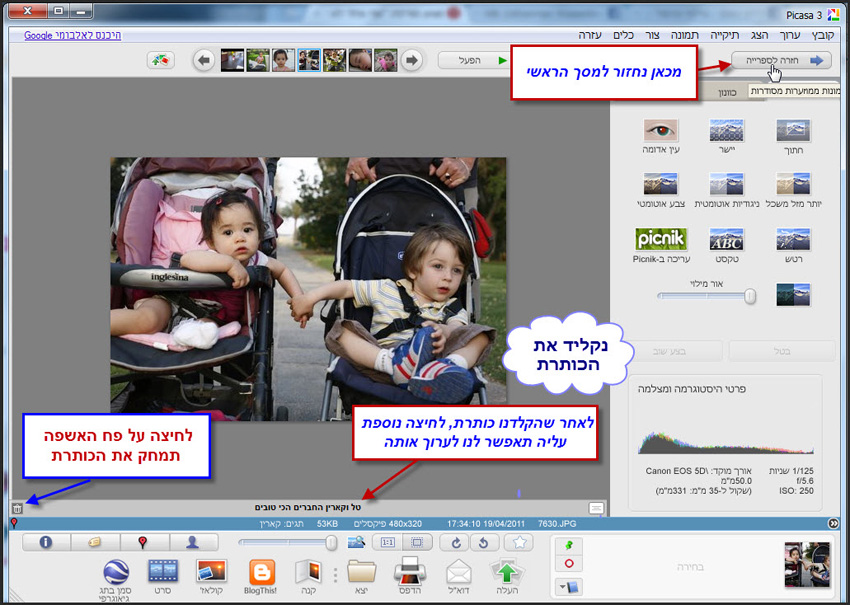Image resolution: width=850 pixels, height=605 pixels.
Task: Expand the panel with the double-chevron button
Action: (833, 524)
